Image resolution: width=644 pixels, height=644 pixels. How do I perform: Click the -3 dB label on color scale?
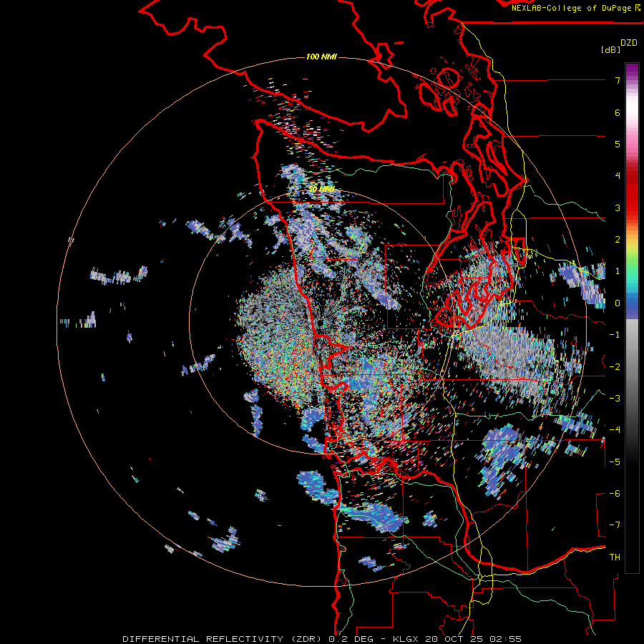point(615,399)
